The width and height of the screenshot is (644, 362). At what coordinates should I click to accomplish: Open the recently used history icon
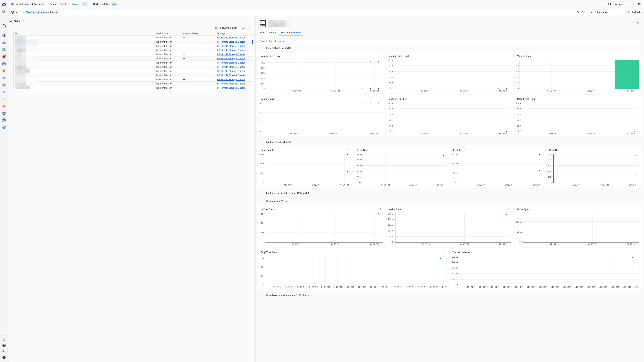[4, 26]
